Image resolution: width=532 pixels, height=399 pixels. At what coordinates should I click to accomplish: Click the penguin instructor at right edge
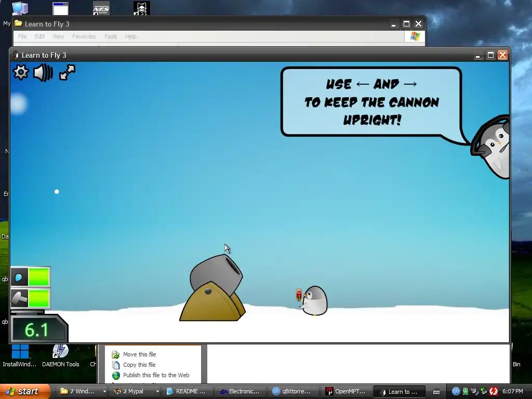pos(491,147)
